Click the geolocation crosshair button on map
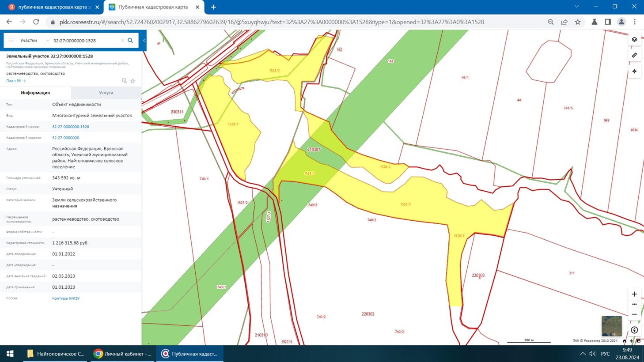This screenshot has width=644, height=362. [634, 72]
